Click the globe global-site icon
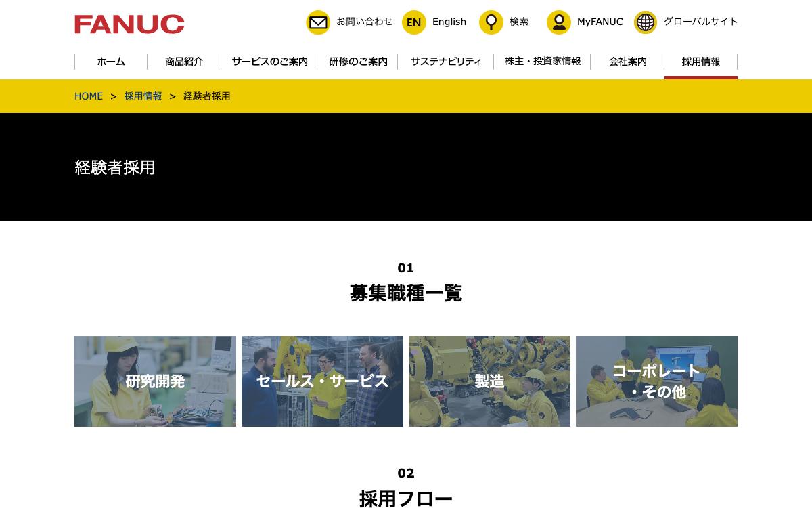 point(646,22)
